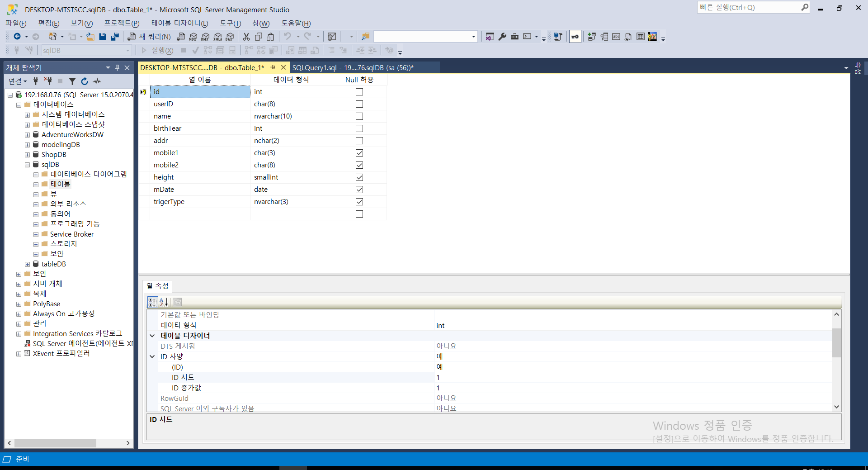Toggle Null allowed checkbox for birthTear row
The image size is (868, 470).
[x=359, y=128]
